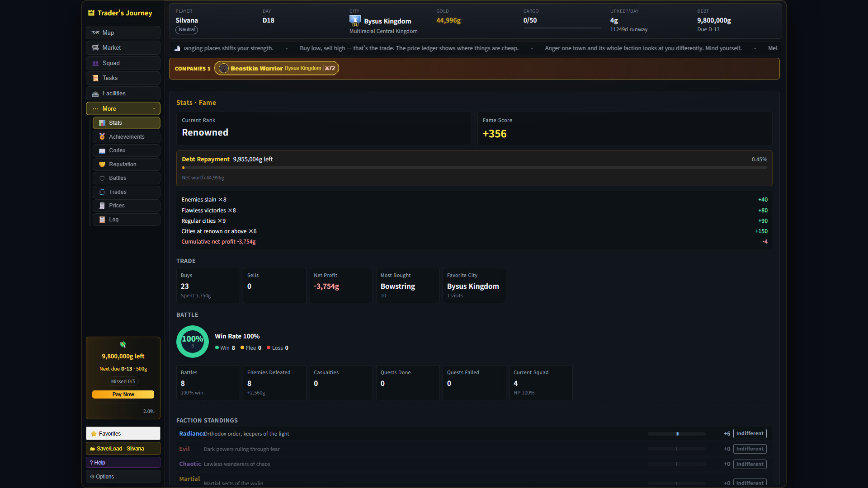Open the Achievements submenu item
This screenshot has height=488, width=868.
pyautogui.click(x=127, y=137)
